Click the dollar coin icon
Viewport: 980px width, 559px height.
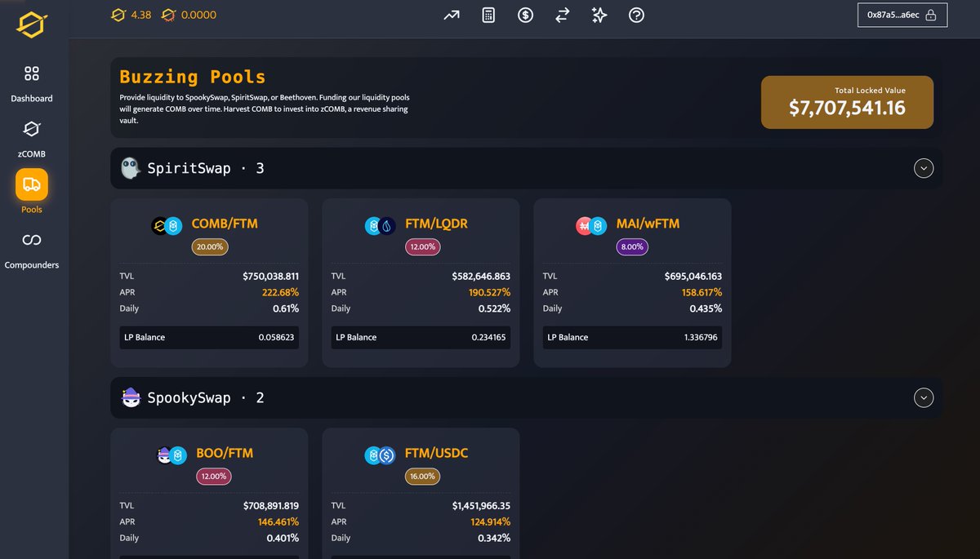pyautogui.click(x=525, y=16)
